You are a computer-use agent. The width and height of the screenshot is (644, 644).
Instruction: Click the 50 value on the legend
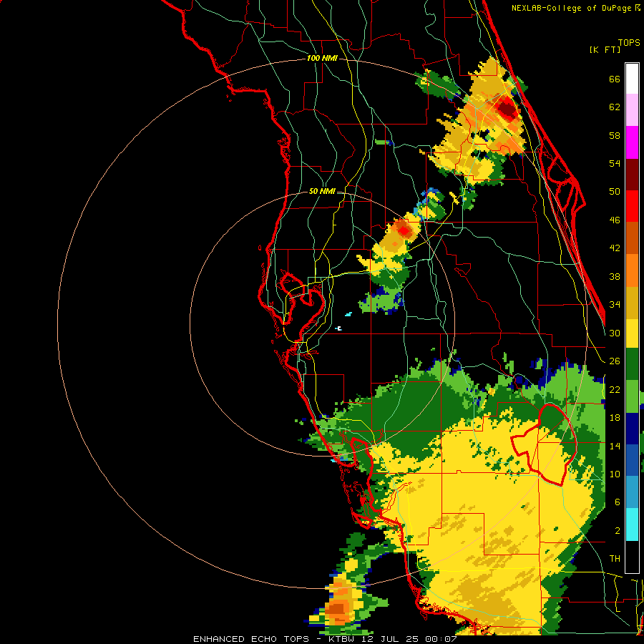click(x=615, y=192)
